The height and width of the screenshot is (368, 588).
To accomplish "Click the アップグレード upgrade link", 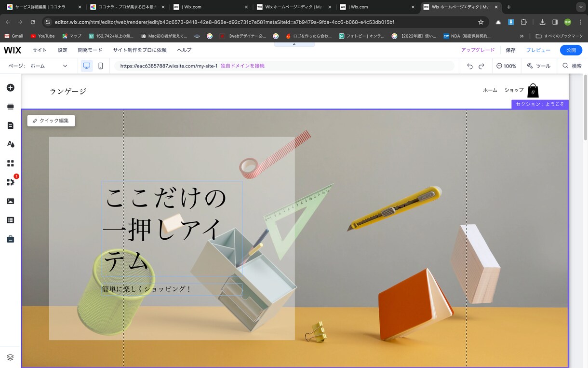I will click(478, 50).
